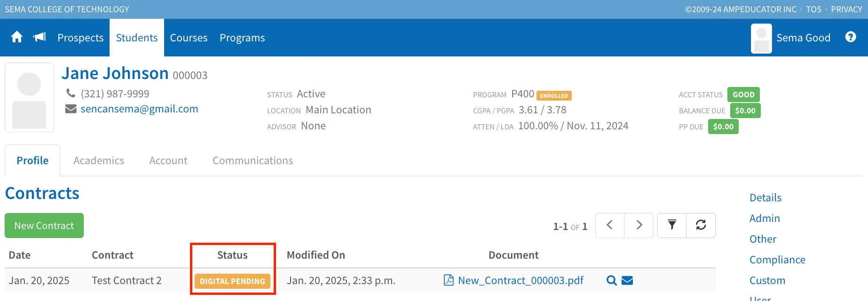This screenshot has width=868, height=301.
Task: Open the Prospects menu
Action: (80, 38)
